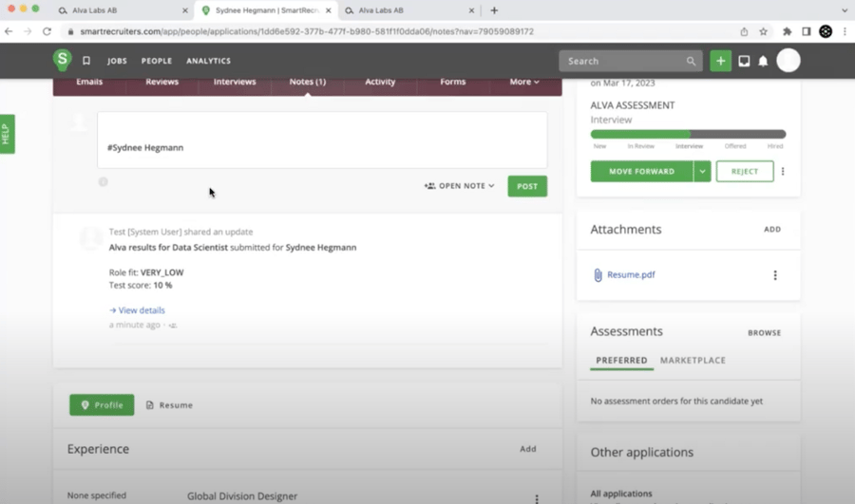Click the search magnifier icon

(x=691, y=61)
